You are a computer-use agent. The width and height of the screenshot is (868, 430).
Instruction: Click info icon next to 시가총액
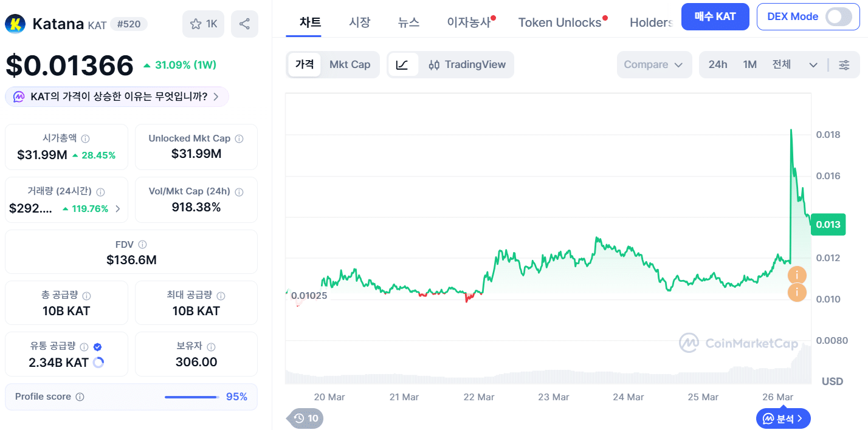(x=86, y=138)
